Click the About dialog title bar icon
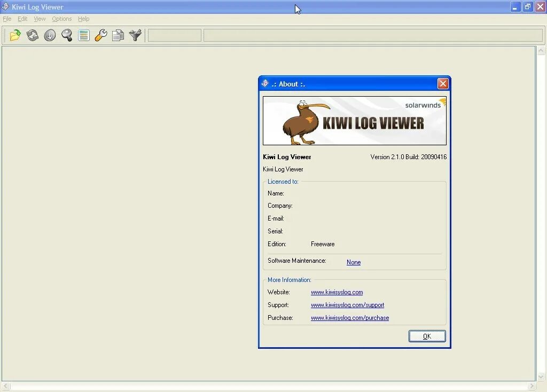This screenshot has height=392, width=547. click(x=265, y=83)
